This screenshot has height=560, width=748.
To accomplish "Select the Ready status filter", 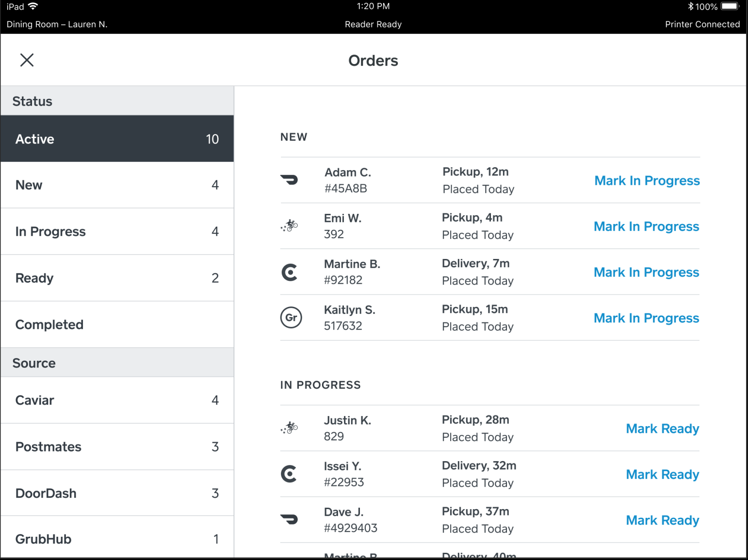I will click(x=117, y=278).
